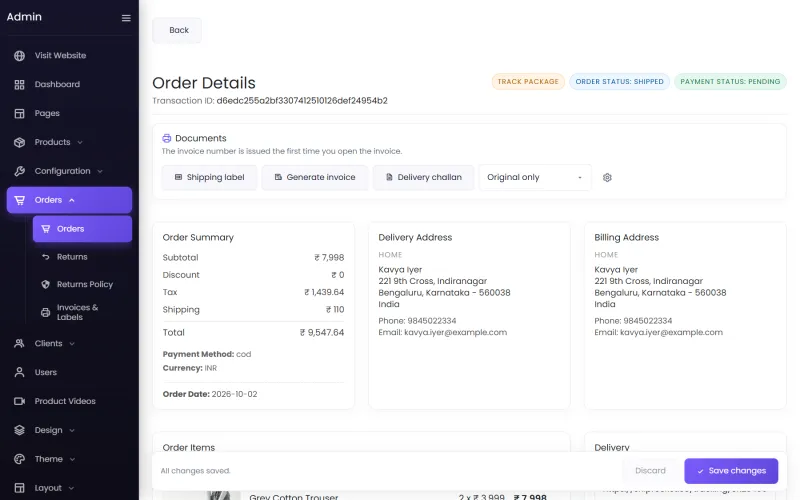Click the shipping value ₹ 110
Image resolution: width=800 pixels, height=500 pixels.
point(335,310)
